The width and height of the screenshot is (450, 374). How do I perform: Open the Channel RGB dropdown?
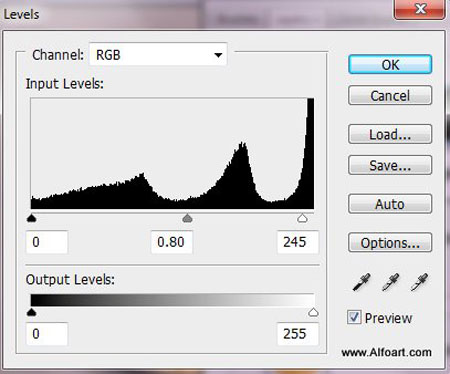pyautogui.click(x=158, y=55)
